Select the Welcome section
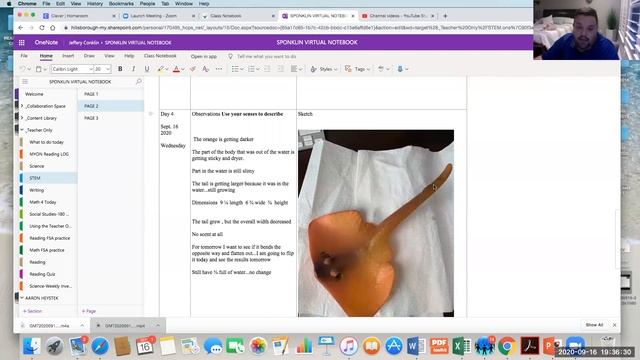 pos(34,94)
